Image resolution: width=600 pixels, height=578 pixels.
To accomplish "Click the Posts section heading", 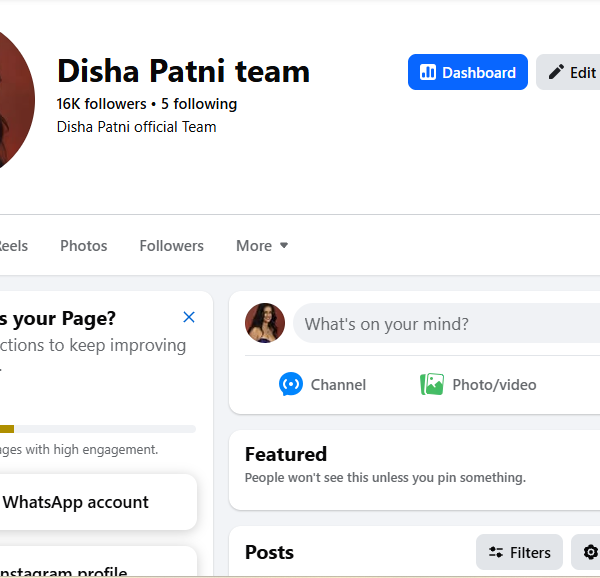I will click(x=269, y=552).
